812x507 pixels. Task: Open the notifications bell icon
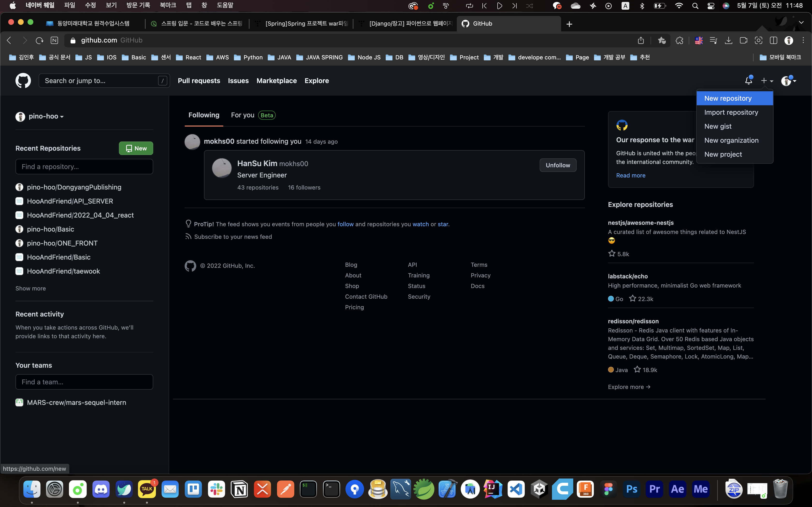(748, 80)
